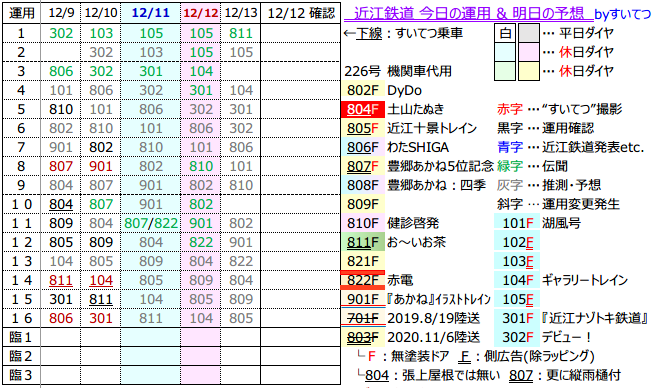
Task: Click the 809F legend cell
Action: point(363,204)
